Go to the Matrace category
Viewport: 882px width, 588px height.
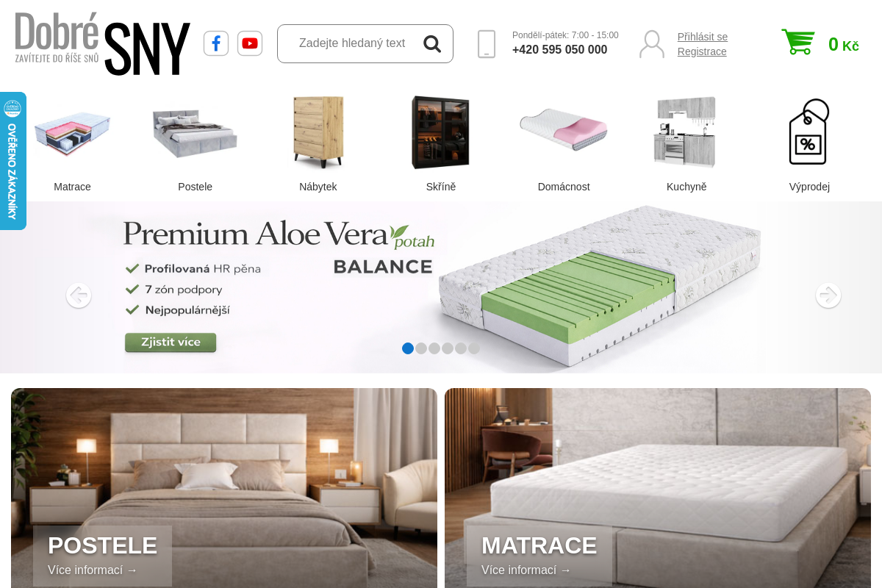tap(72, 144)
